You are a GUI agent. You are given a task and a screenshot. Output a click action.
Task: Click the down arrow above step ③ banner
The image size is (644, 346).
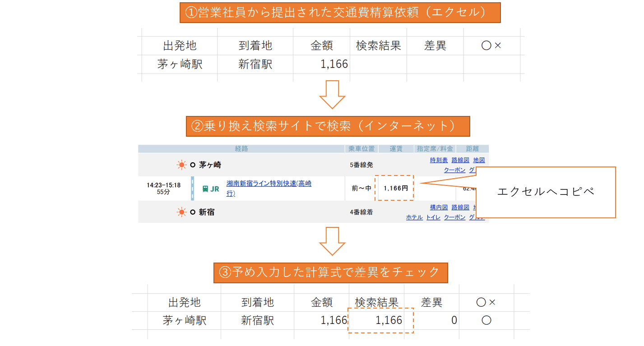(332, 241)
